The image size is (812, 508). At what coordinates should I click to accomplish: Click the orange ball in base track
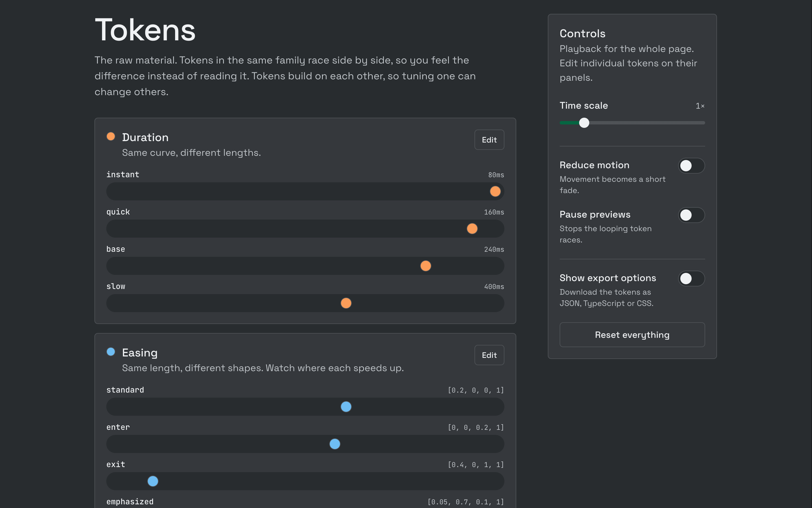(x=426, y=266)
